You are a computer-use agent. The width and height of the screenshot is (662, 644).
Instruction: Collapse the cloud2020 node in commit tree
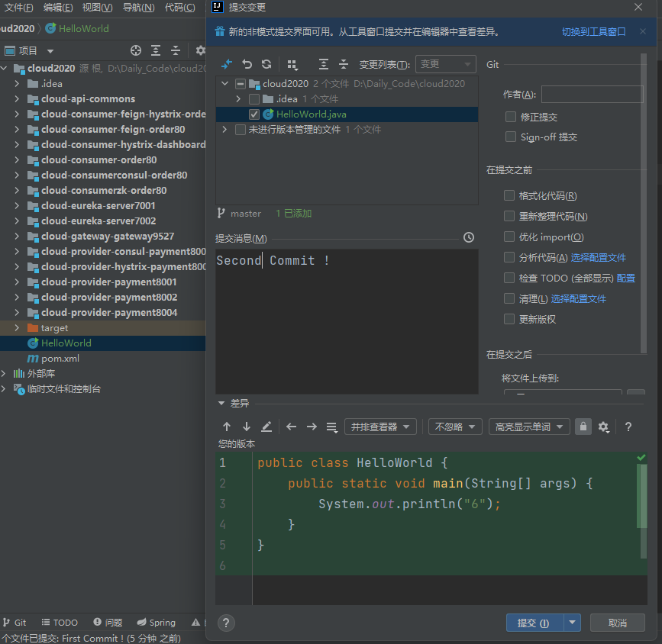pos(225,84)
